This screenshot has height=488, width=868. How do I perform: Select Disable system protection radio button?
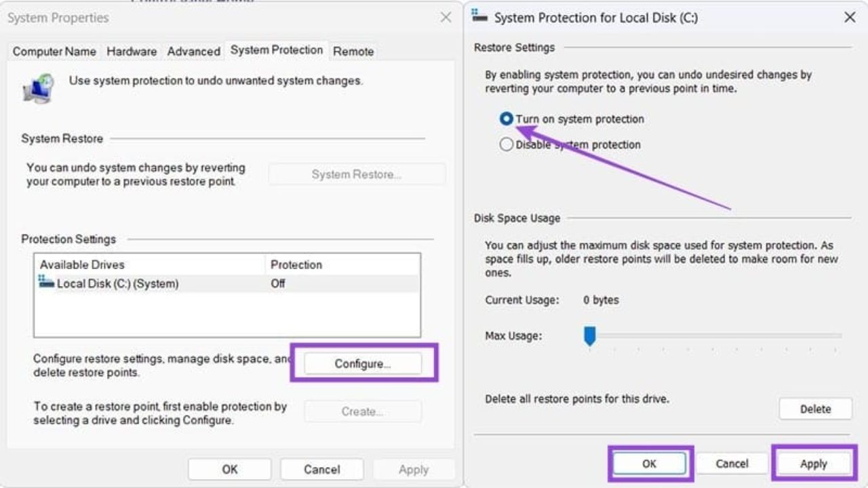point(506,144)
